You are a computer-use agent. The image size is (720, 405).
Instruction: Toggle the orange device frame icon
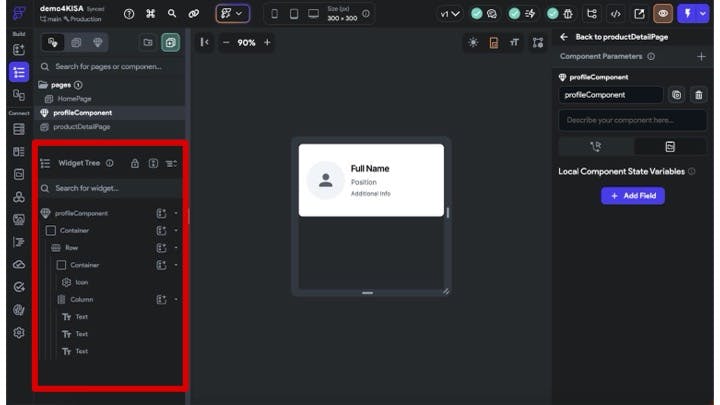(494, 43)
